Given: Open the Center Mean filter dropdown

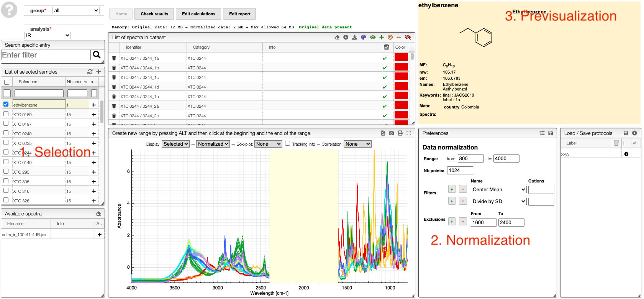Looking at the screenshot, I should 499,189.
